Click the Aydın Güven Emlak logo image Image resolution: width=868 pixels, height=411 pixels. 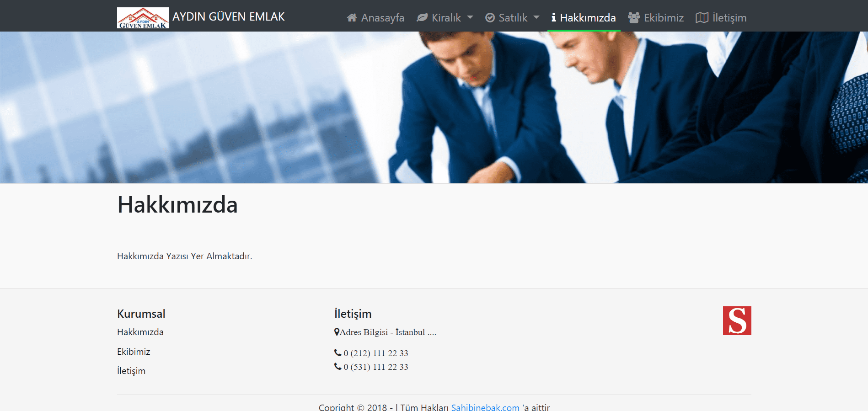click(143, 18)
